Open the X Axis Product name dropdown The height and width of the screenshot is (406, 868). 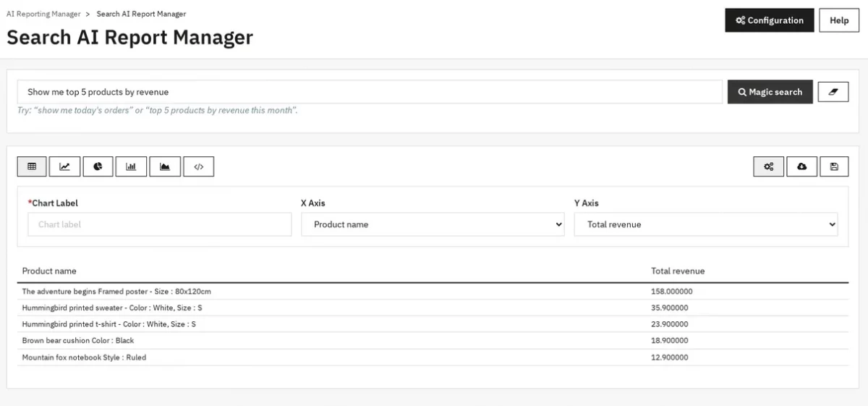point(433,224)
